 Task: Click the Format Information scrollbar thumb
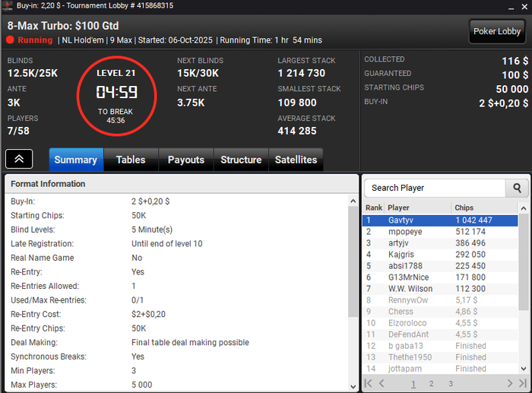(353, 261)
